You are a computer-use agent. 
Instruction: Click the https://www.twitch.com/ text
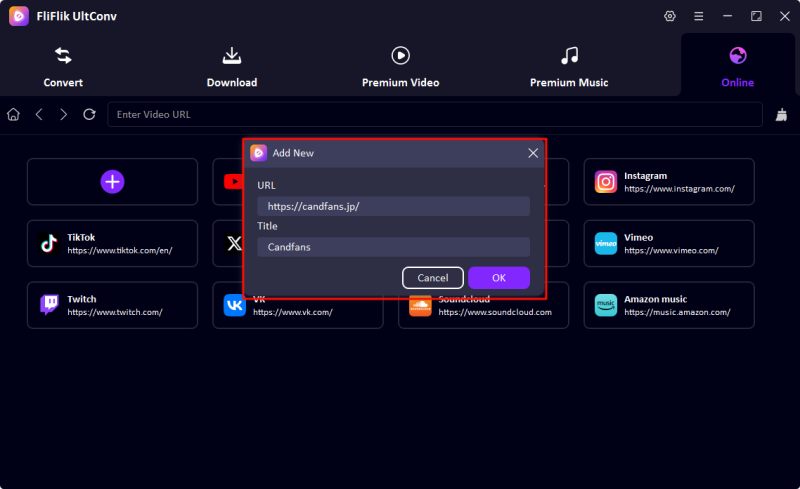pyautogui.click(x=115, y=312)
